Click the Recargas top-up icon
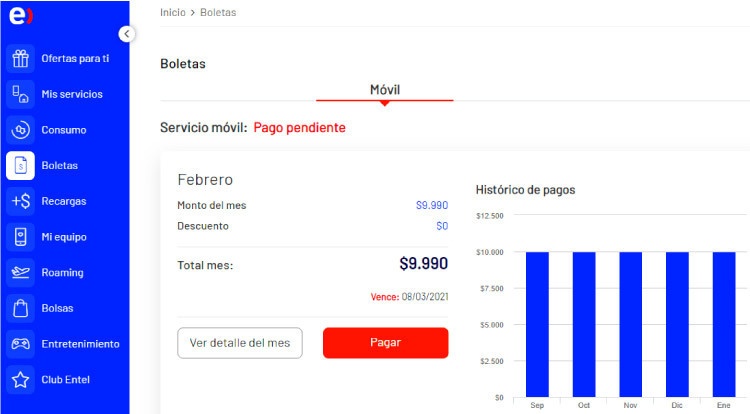Image resolution: width=750 pixels, height=414 pixels. [x=20, y=201]
